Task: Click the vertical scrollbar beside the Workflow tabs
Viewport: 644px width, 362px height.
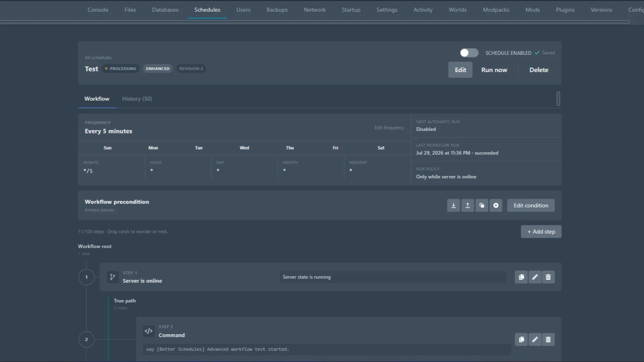Action: (558, 99)
